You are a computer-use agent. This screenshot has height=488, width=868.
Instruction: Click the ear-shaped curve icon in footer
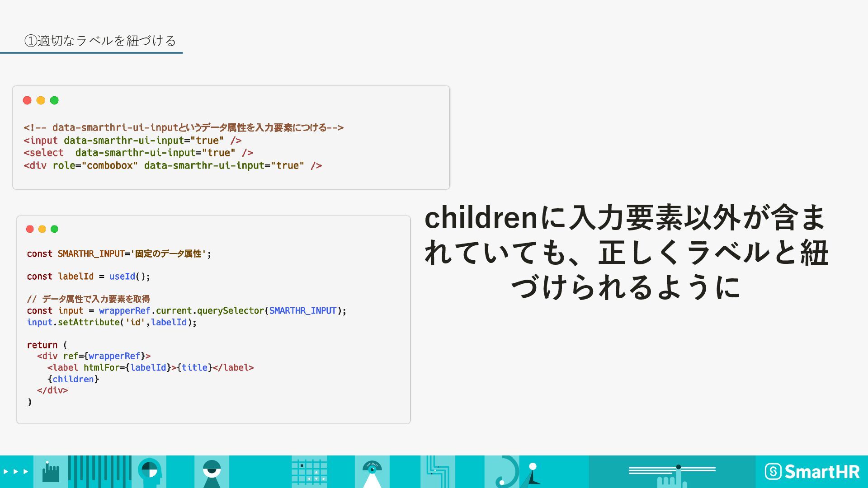click(506, 472)
